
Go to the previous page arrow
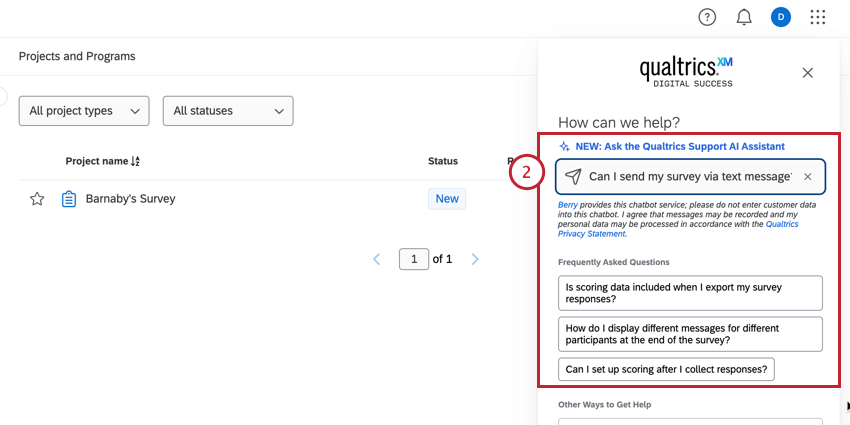click(377, 259)
